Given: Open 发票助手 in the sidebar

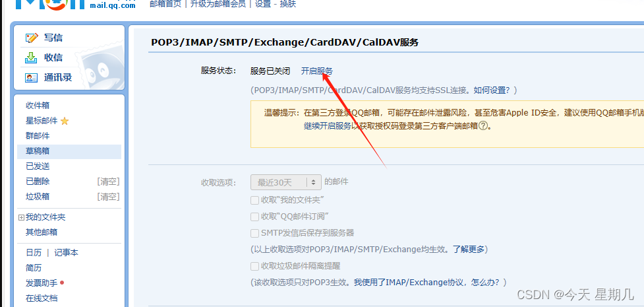Looking at the screenshot, I should (x=42, y=283).
